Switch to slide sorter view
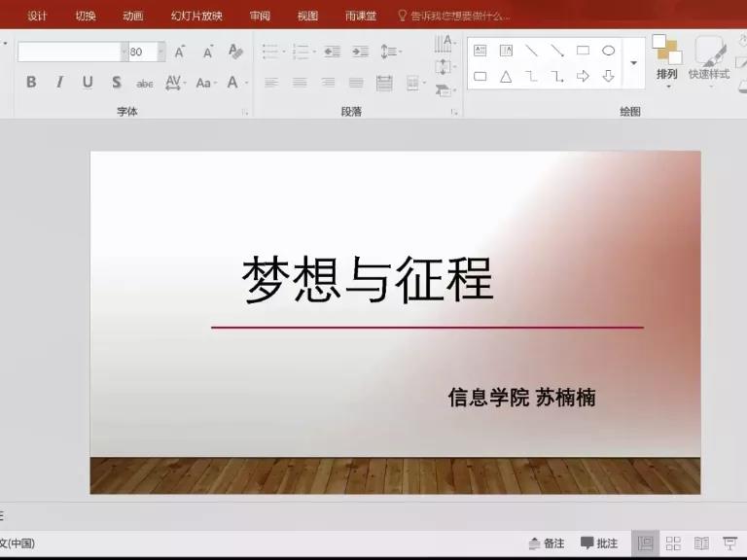Image resolution: width=747 pixels, height=560 pixels. [x=673, y=543]
